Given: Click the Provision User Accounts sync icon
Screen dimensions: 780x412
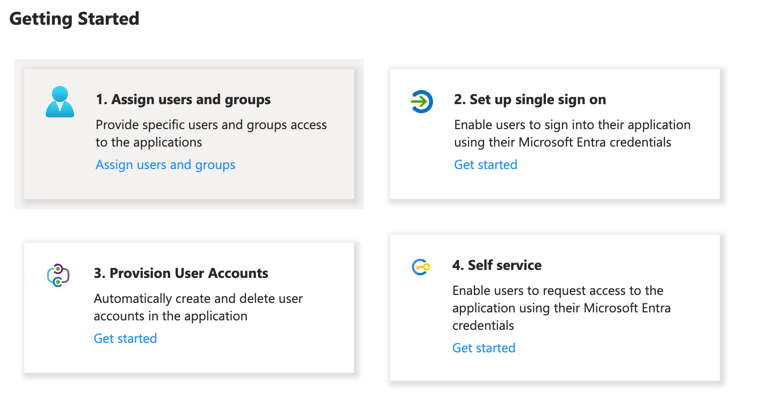Looking at the screenshot, I should click(58, 275).
